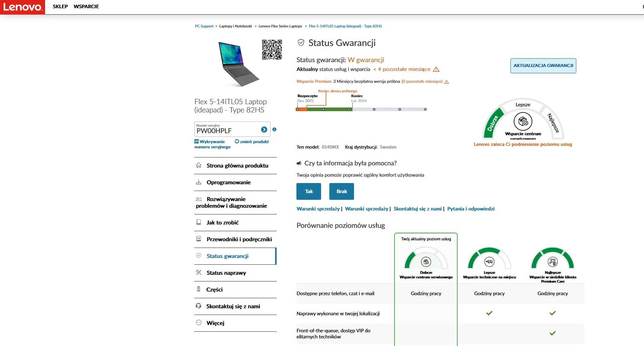Open Skontaktuj się z nami in sidebar
The height and width of the screenshot is (346, 644).
pyautogui.click(x=233, y=306)
